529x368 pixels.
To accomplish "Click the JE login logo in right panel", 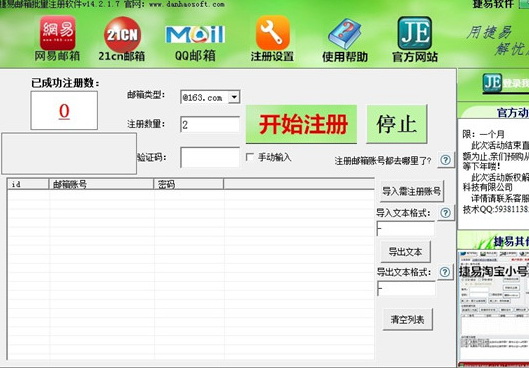I will click(x=492, y=83).
